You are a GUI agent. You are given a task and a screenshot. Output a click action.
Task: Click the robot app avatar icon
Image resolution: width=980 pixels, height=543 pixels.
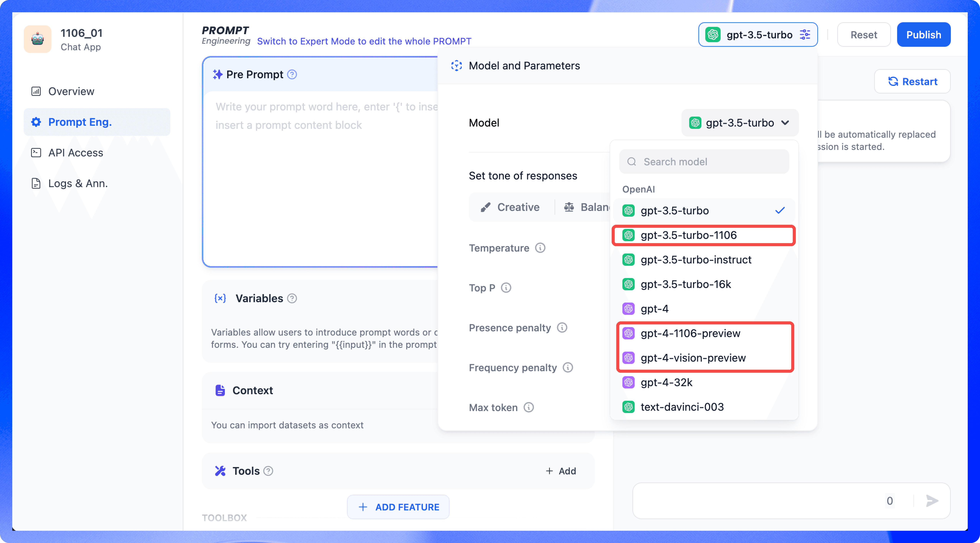pyautogui.click(x=37, y=39)
